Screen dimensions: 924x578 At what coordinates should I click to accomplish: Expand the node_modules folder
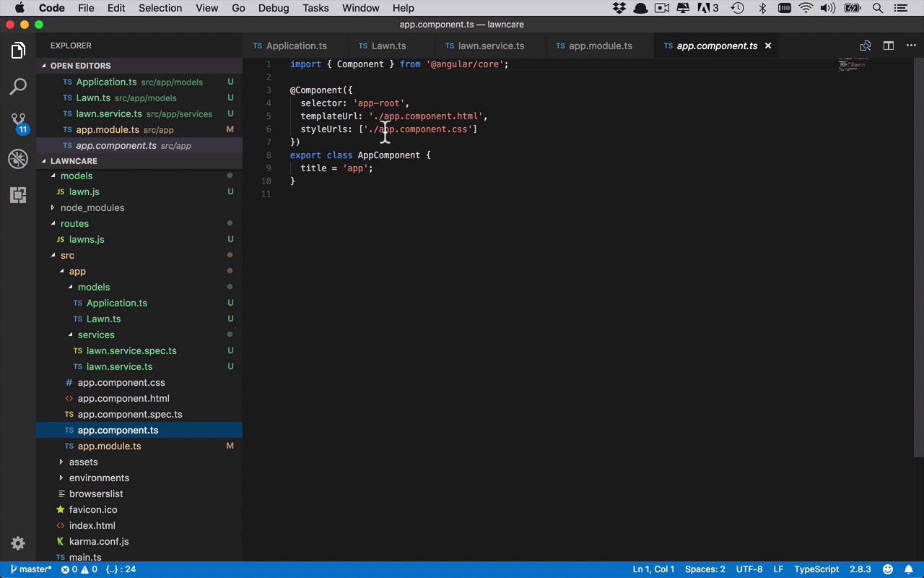coord(92,207)
